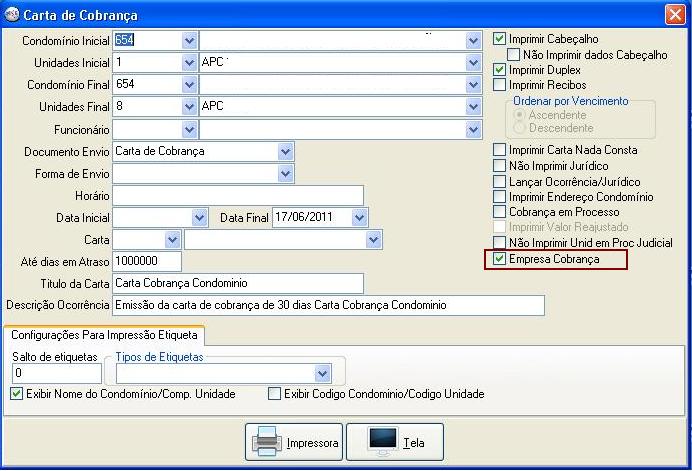Enable Imprimir Recibos option
Screen dimensions: 692x471
500,86
